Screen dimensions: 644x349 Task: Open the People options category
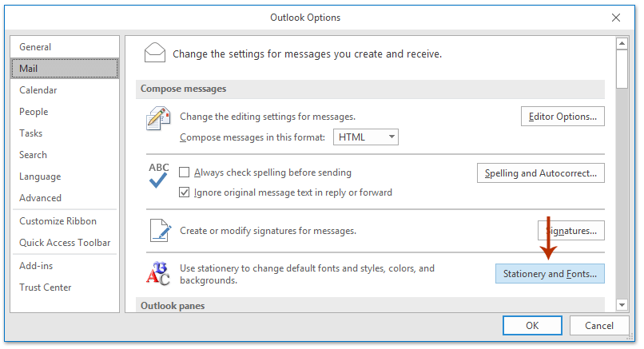click(x=65, y=112)
